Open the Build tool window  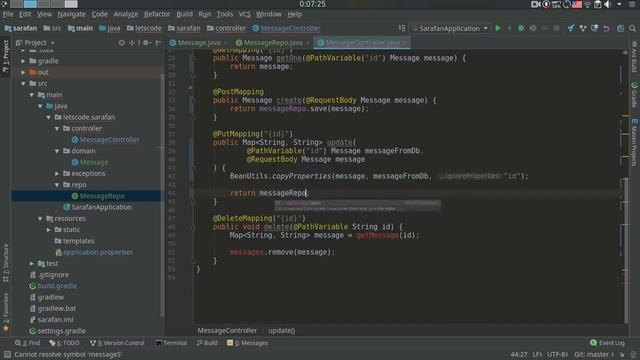point(207,343)
